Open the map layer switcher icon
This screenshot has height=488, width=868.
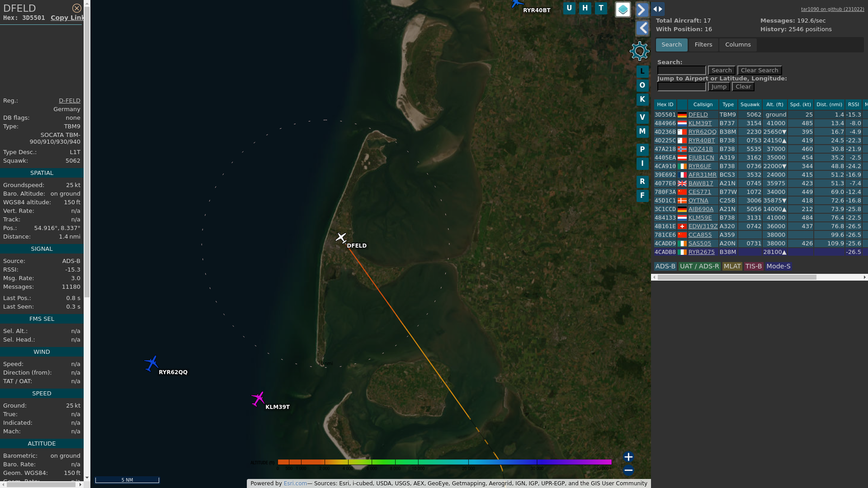click(623, 9)
